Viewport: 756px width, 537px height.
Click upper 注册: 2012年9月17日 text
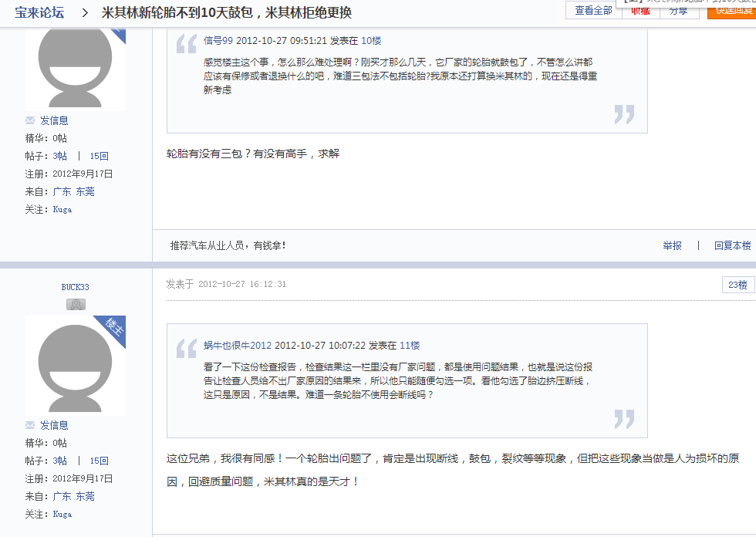(x=69, y=174)
